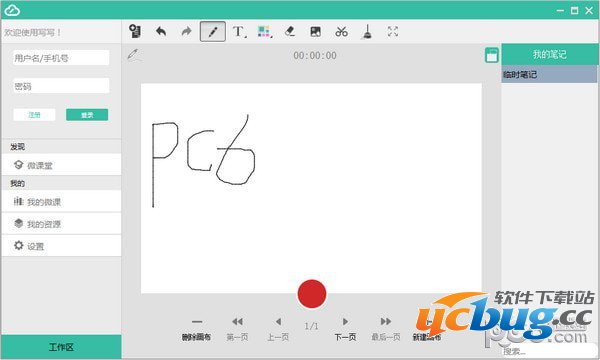600x360 pixels.
Task: Close the application window
Action: 589,10
